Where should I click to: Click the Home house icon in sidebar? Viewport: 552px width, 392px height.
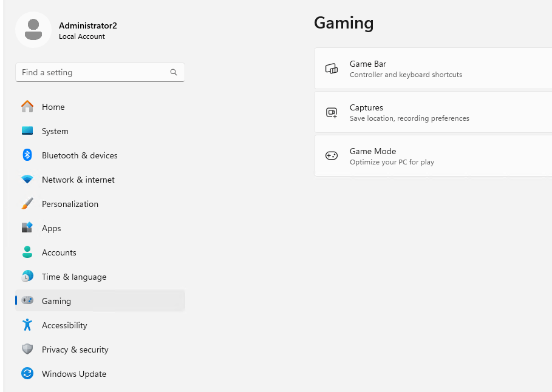click(27, 106)
